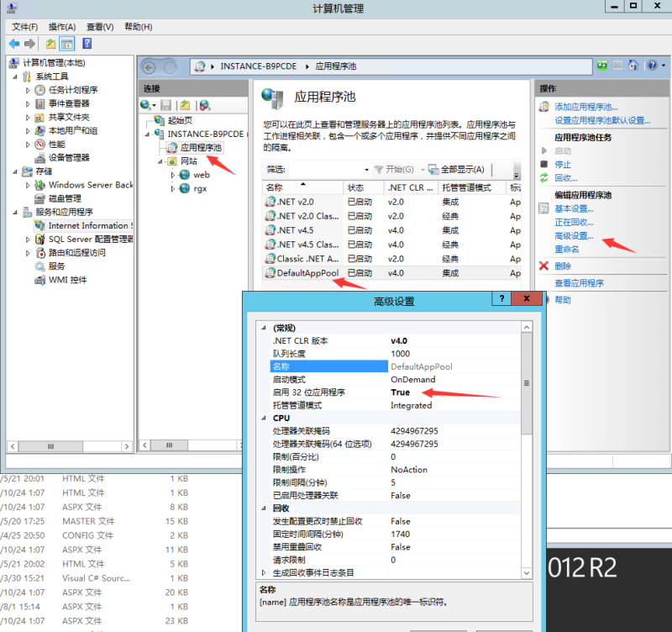Select WMI 控件 node
Viewport: 672px width, 632px height.
(x=67, y=280)
